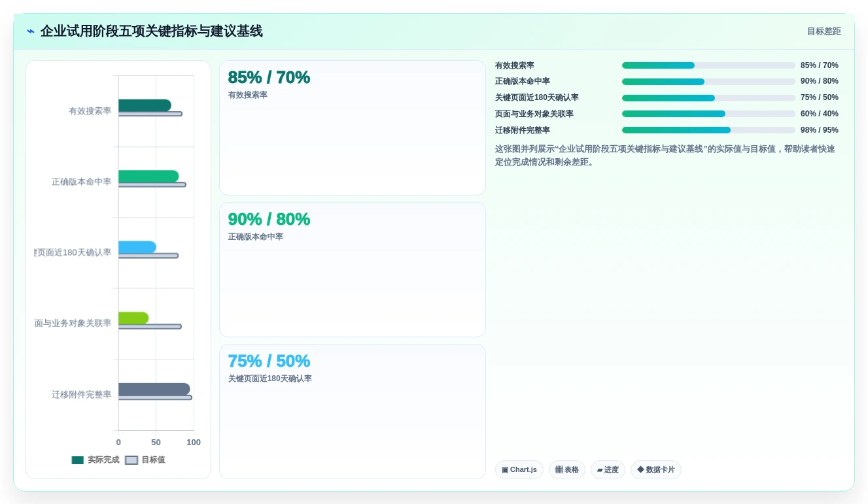The height and width of the screenshot is (504, 868).
Task: Click the 迁移附件完整率 progress bar
Action: tap(708, 130)
